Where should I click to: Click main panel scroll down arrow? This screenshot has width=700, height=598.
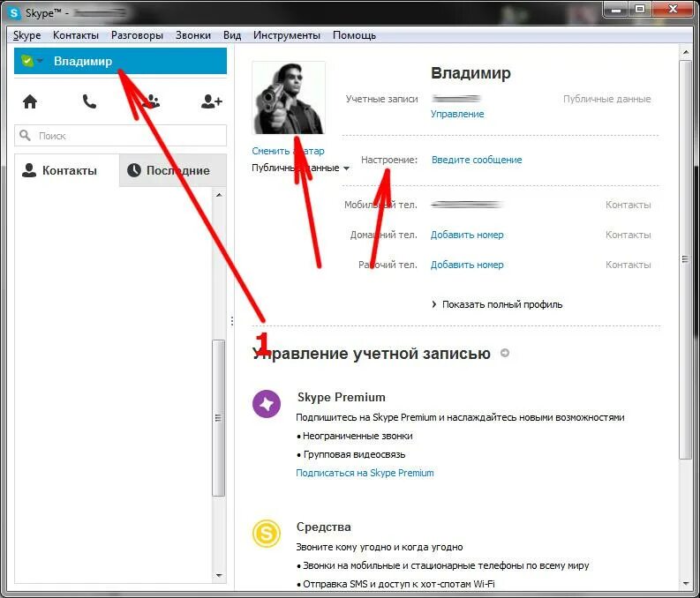(686, 583)
